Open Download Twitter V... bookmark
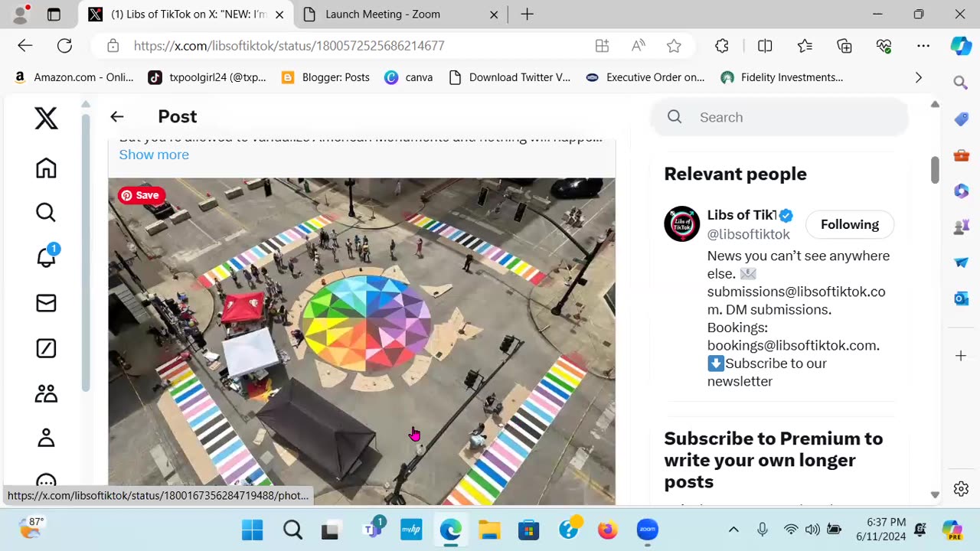The image size is (980, 551). 510,77
